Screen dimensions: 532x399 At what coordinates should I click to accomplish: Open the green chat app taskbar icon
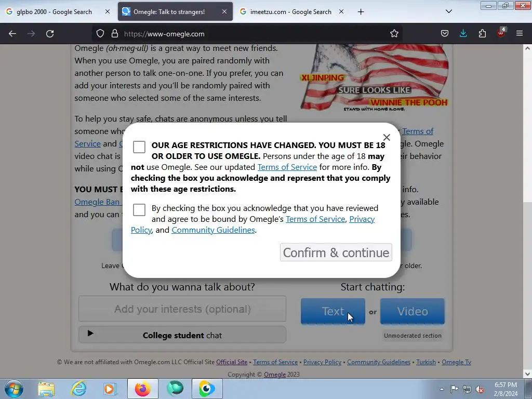175,389
